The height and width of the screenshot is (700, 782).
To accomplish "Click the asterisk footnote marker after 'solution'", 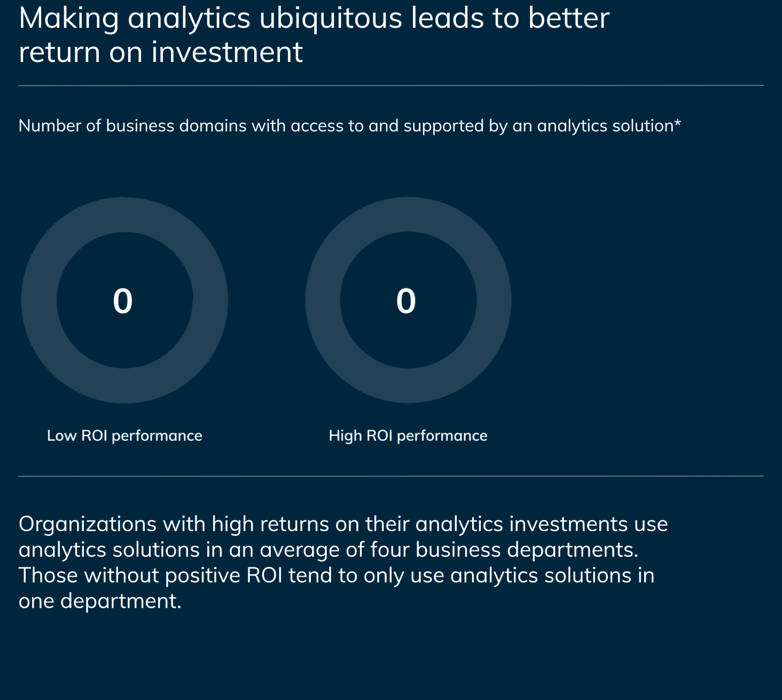I will [x=677, y=124].
